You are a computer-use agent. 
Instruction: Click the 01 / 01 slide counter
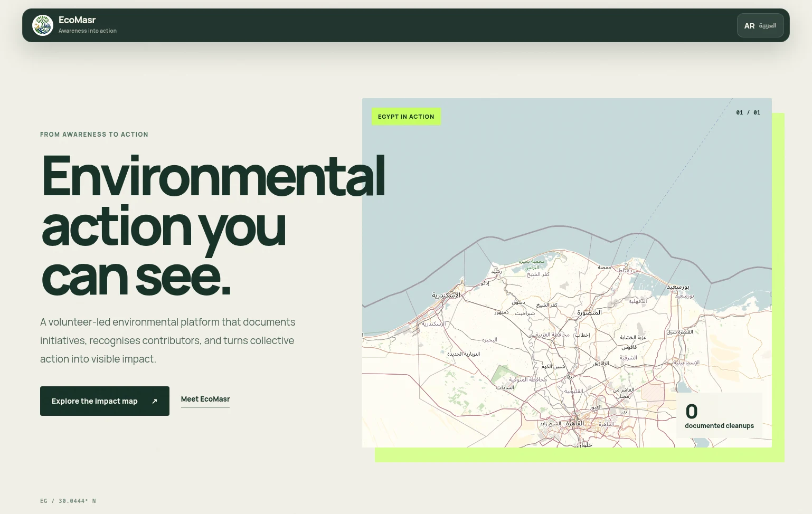click(x=748, y=112)
